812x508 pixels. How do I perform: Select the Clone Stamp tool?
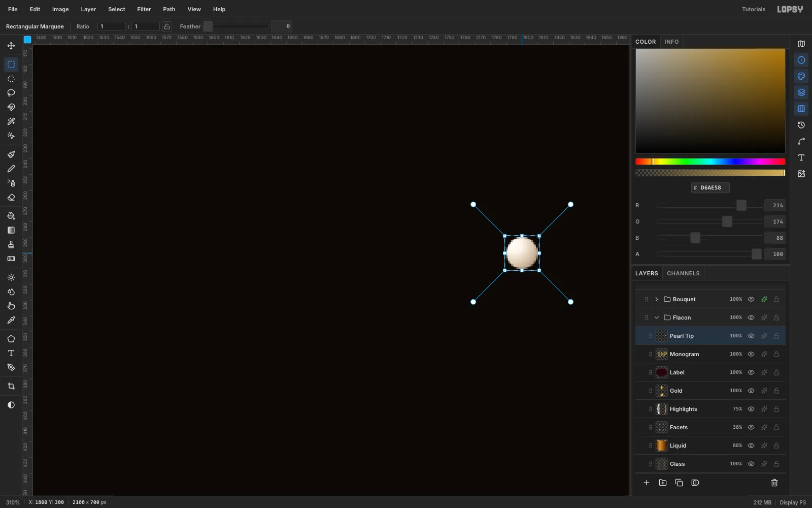(11, 244)
